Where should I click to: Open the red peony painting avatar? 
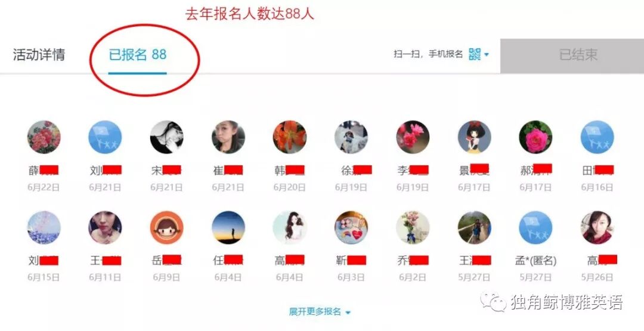coord(44,137)
